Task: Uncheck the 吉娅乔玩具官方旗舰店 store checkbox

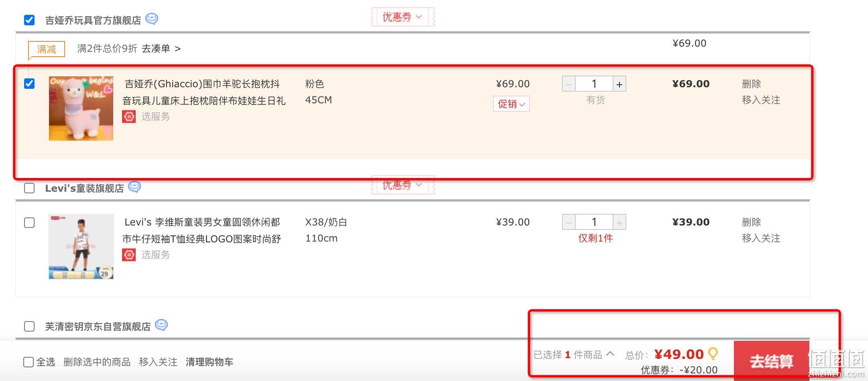Action: coord(29,20)
